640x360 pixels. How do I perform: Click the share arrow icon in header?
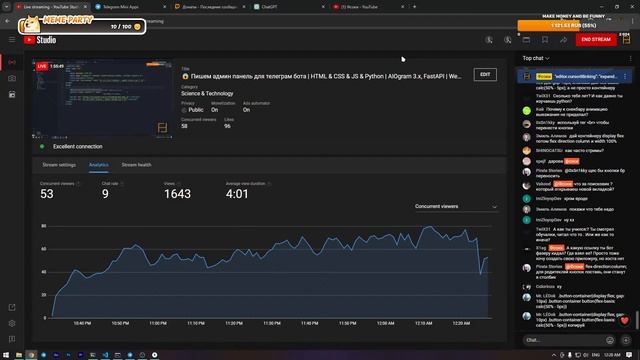coord(563,40)
